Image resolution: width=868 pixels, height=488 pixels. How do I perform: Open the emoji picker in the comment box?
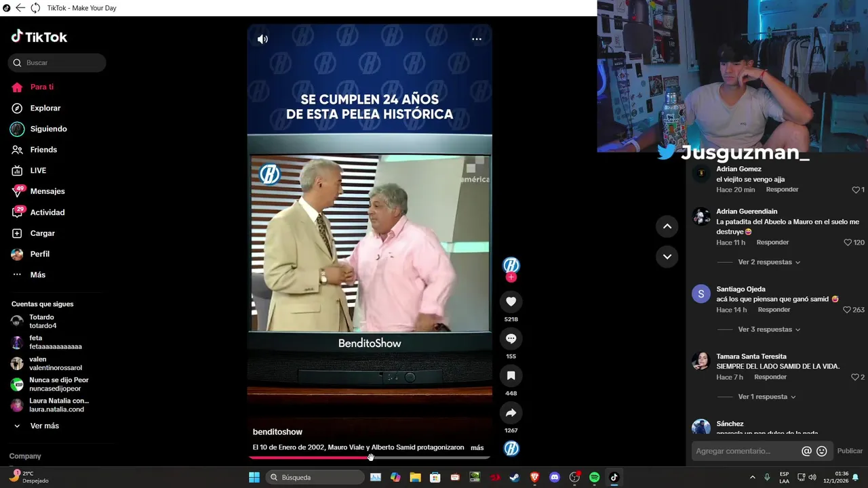[822, 451]
